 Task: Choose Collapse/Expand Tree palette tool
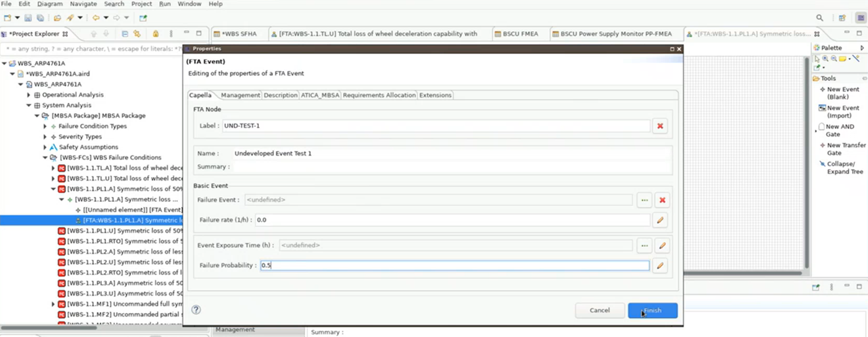[842, 167]
